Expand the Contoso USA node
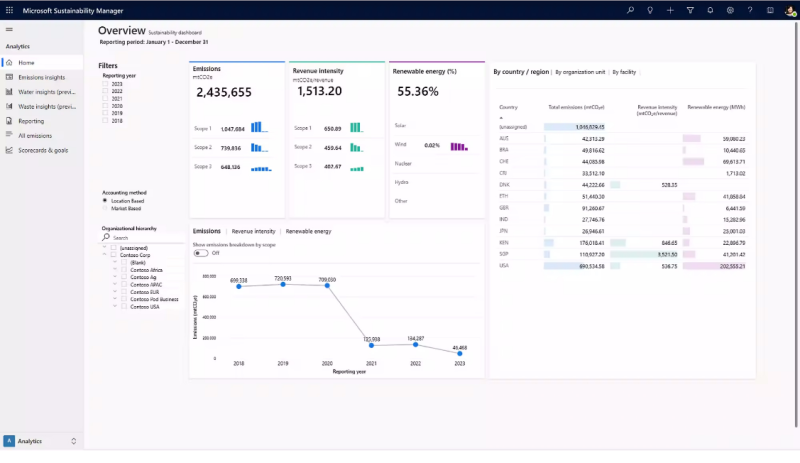The width and height of the screenshot is (800, 463). click(x=115, y=306)
